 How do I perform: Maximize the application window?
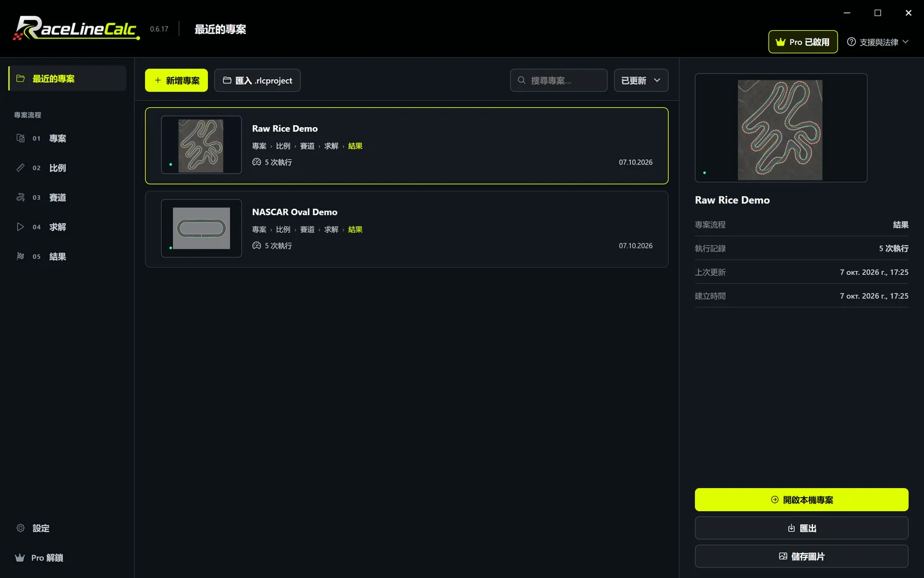coord(878,13)
